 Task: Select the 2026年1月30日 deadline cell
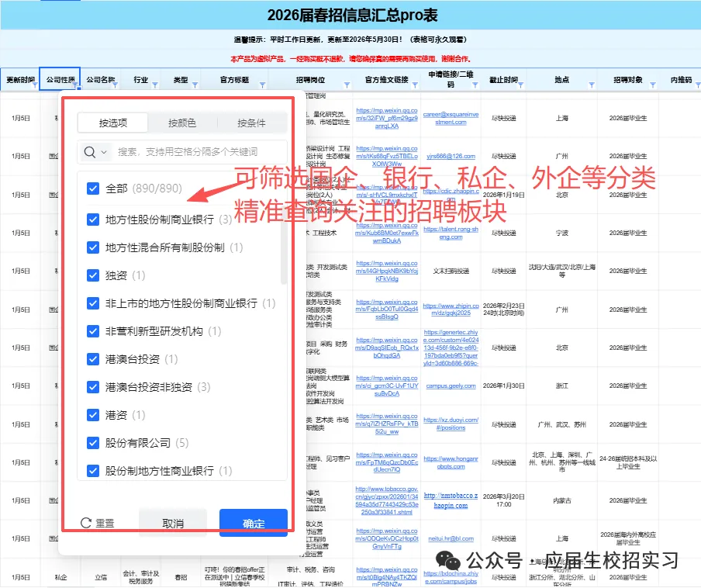coord(503,386)
